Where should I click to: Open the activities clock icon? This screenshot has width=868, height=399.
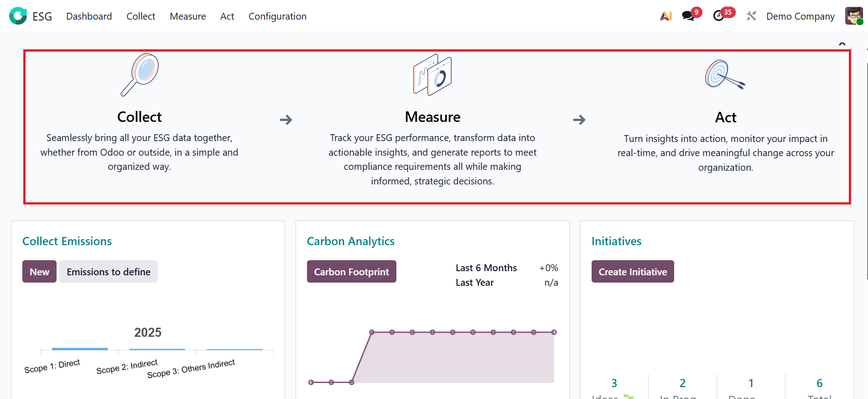tap(719, 16)
